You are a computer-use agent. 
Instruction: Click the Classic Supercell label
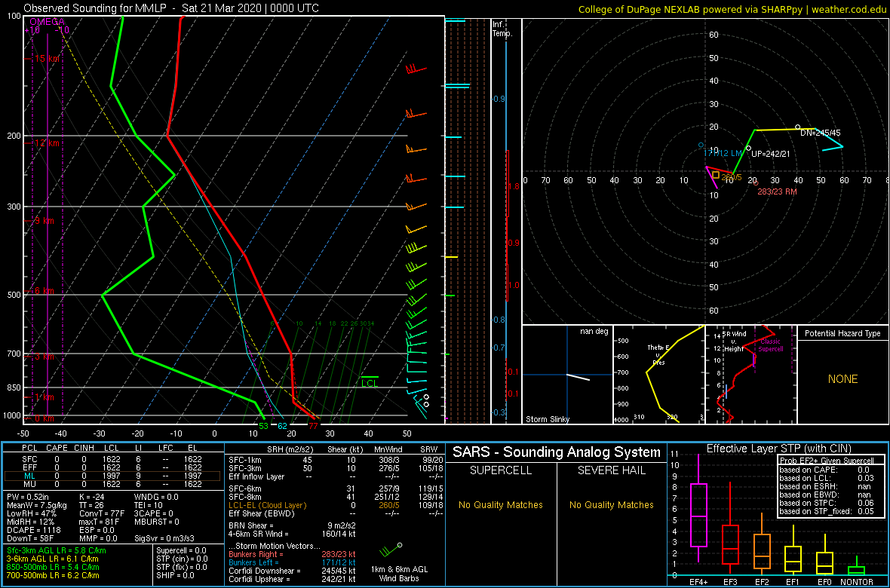770,345
